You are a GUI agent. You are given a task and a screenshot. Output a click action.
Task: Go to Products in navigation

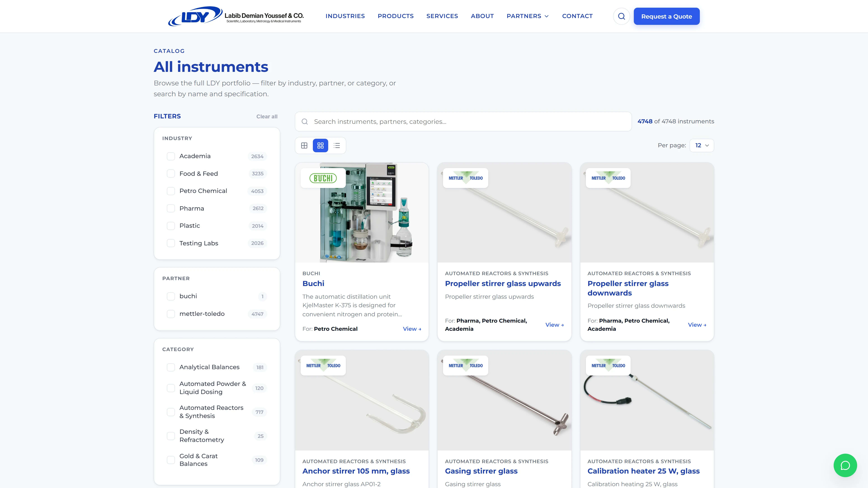pyautogui.click(x=396, y=16)
